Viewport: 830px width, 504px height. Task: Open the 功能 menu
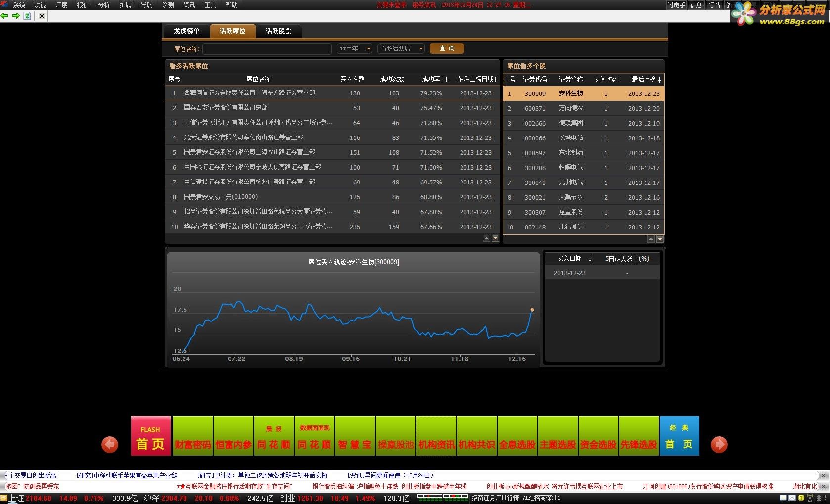(x=41, y=5)
